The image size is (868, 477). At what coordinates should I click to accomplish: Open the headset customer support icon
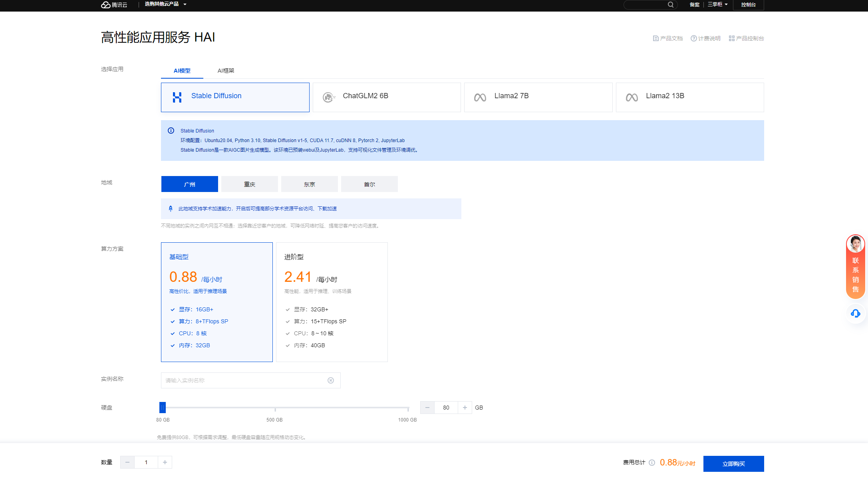click(855, 313)
